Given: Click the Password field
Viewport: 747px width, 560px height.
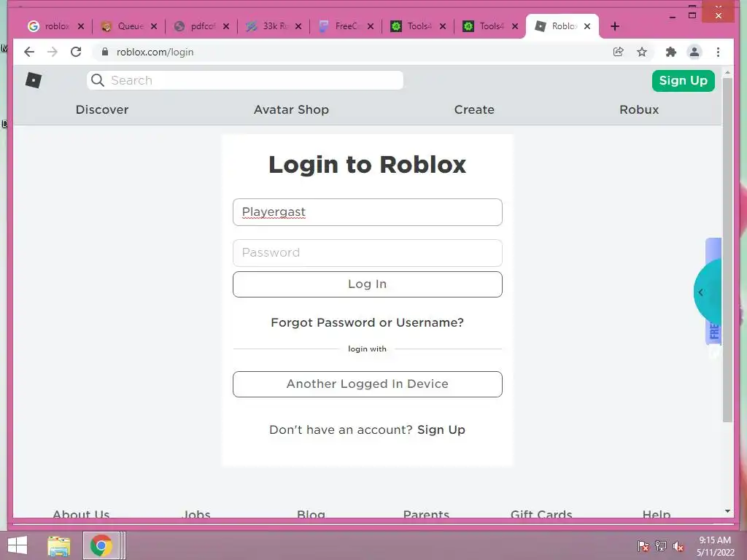Looking at the screenshot, I should pyautogui.click(x=368, y=253).
